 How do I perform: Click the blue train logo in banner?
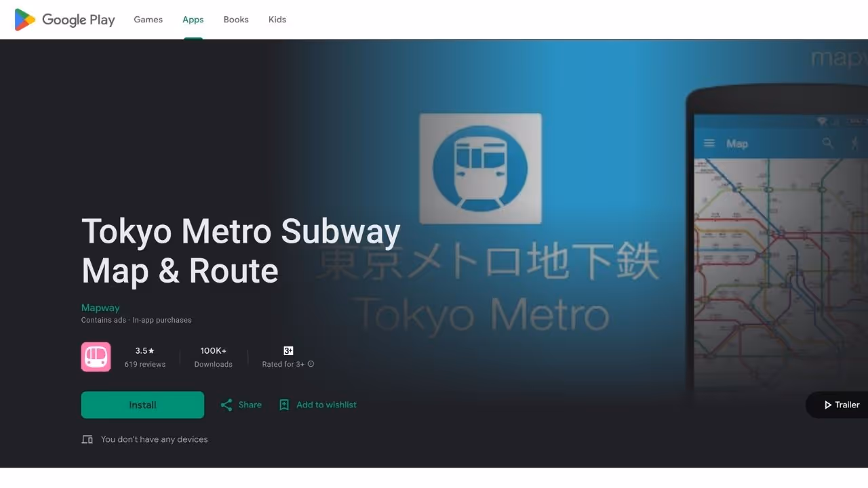click(x=480, y=168)
